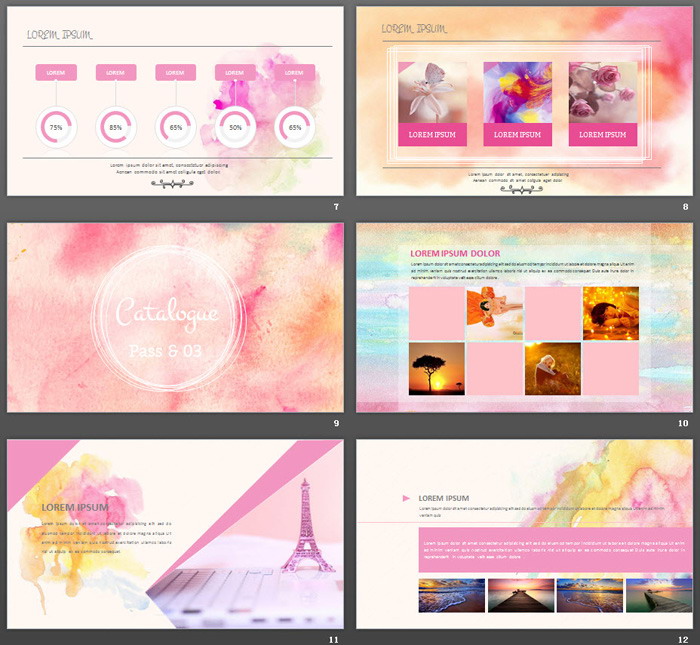Click the decorative ornament below slide 8 text
This screenshot has height=645, width=700.
[518, 188]
